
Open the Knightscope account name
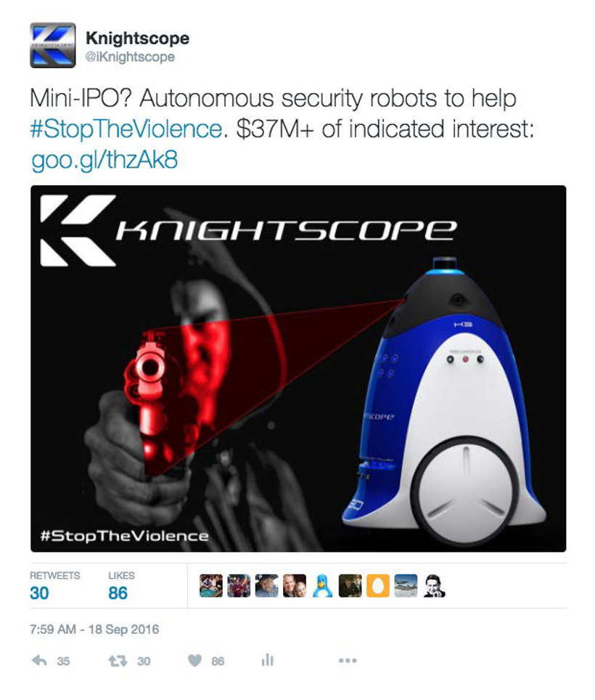pos(137,38)
